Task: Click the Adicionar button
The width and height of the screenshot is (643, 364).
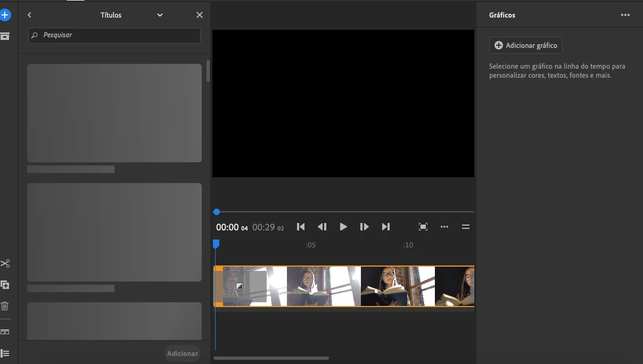Action: pyautogui.click(x=183, y=353)
